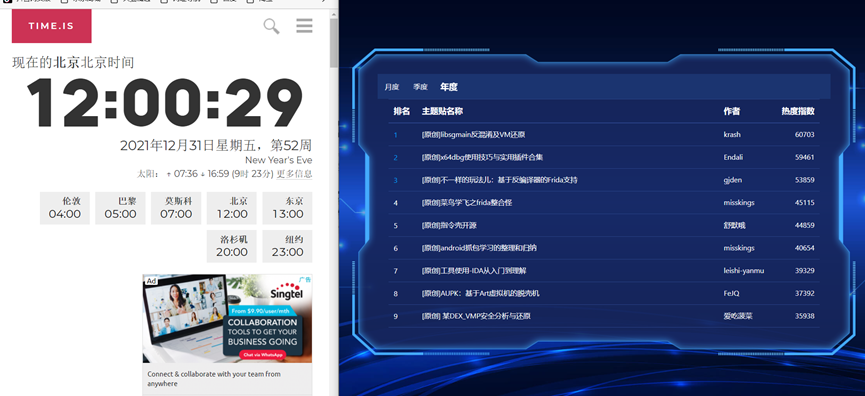This screenshot has height=396, width=865.
Task: Click heat value 37392
Action: pos(804,293)
